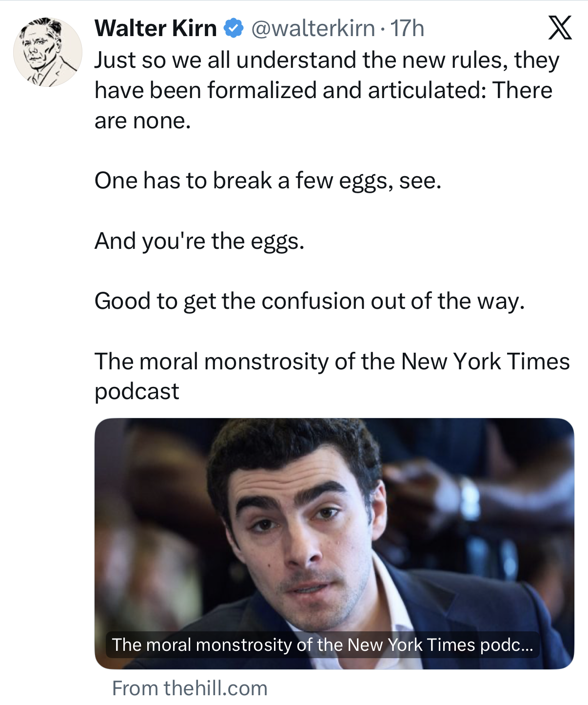Open Walter Kirn's sketched profile avatar
The image size is (588, 705).
47,52
